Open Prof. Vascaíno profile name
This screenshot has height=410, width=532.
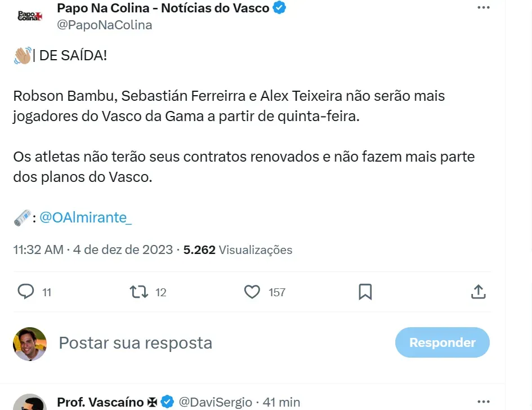pyautogui.click(x=101, y=402)
